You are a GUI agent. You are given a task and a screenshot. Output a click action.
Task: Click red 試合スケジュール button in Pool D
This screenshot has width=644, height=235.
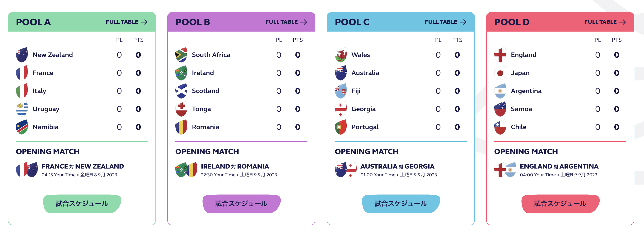(x=560, y=204)
